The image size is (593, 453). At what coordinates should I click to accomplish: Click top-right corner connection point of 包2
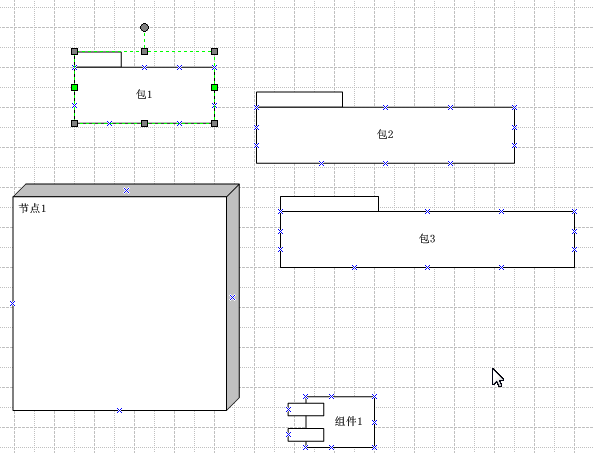[514, 108]
